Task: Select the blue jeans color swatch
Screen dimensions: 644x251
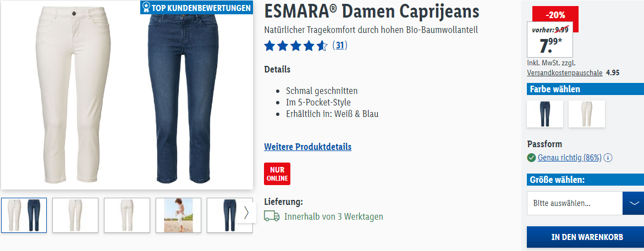Action: coord(545,114)
